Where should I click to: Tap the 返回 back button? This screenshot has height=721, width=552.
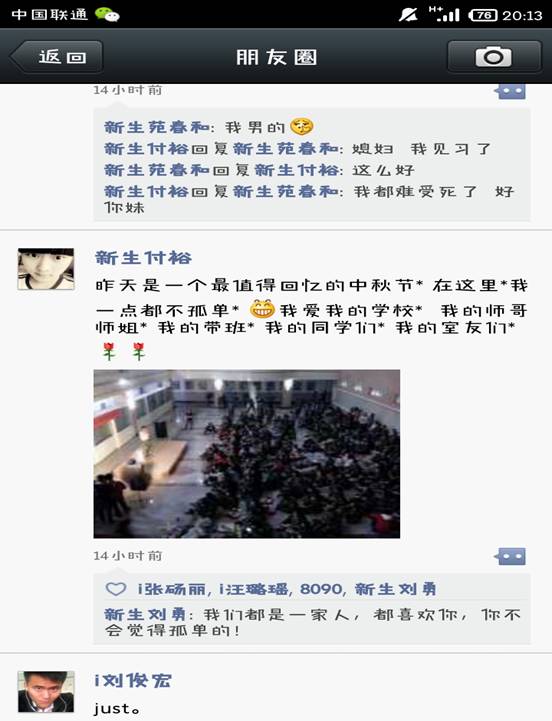tap(56, 57)
